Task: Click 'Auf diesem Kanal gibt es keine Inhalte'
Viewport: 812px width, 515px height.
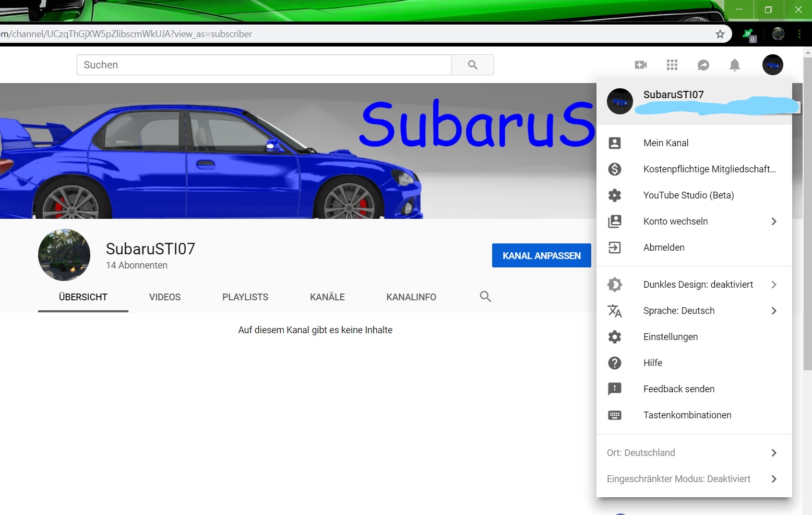Action: pos(315,330)
